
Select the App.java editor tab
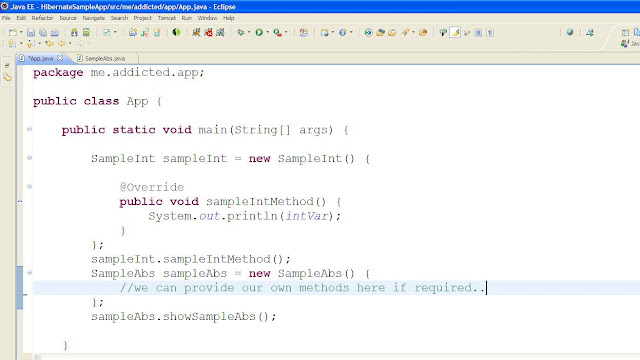tap(40, 58)
